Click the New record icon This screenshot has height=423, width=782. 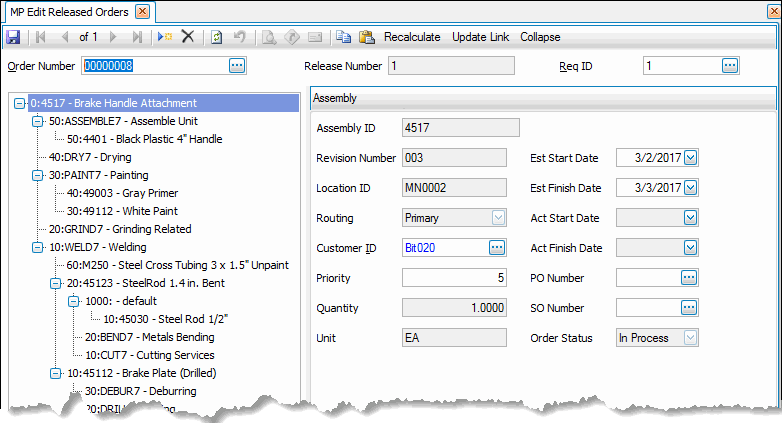pyautogui.click(x=164, y=37)
